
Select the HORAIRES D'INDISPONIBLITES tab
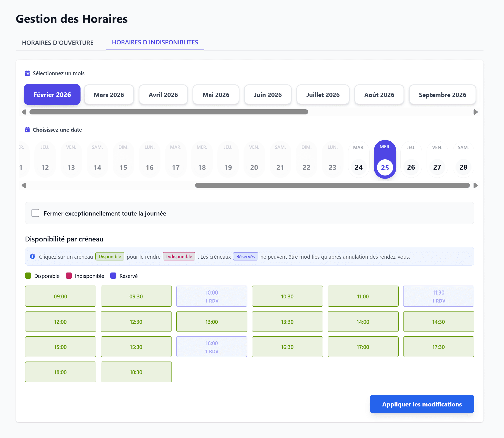tap(155, 42)
